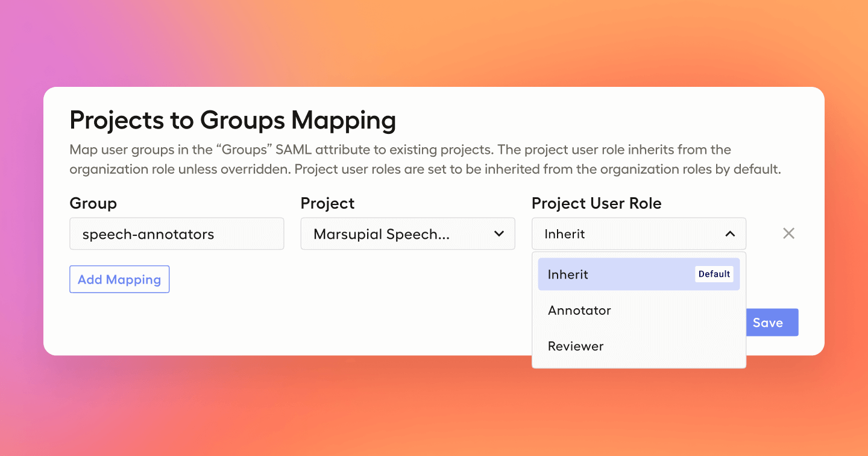Click the Default badge next to Inherit
Screen dimensions: 868x456
[x=714, y=274]
